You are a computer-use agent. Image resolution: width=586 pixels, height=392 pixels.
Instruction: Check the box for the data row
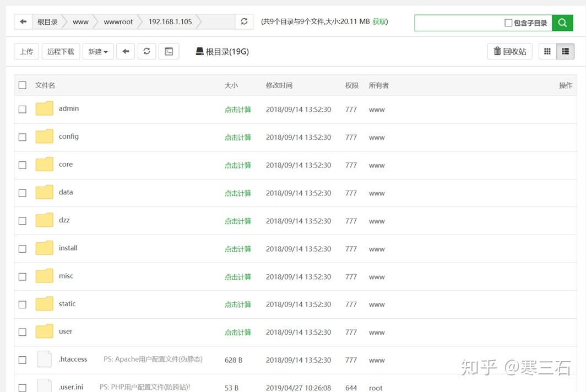click(23, 193)
